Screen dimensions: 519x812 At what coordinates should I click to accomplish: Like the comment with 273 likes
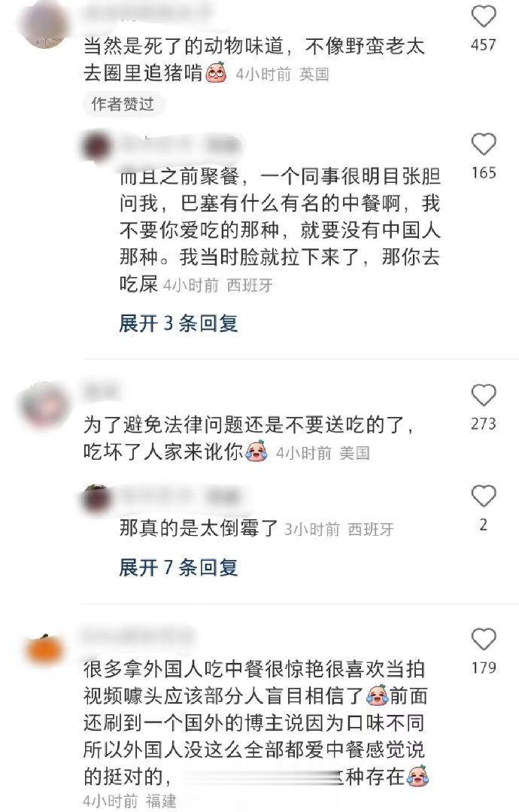484,395
